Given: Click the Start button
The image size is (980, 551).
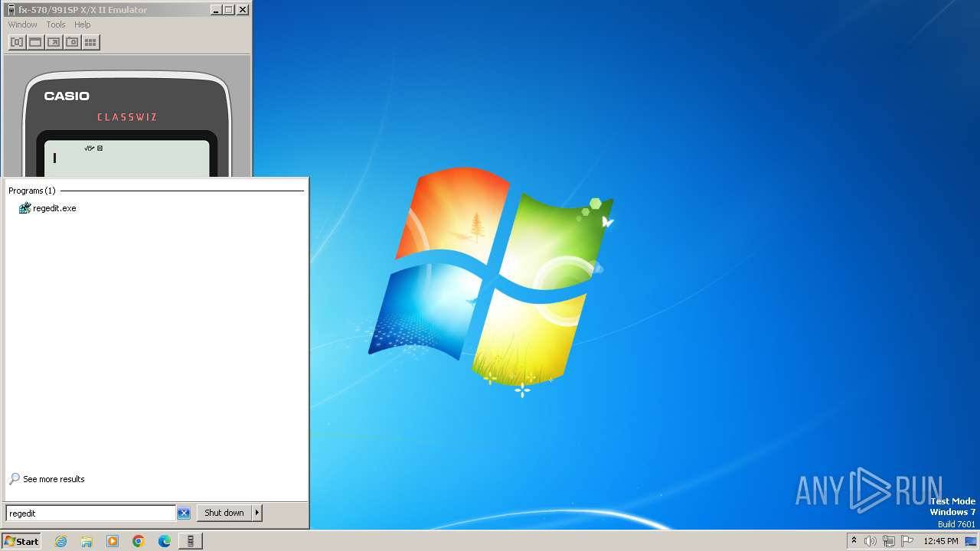Looking at the screenshot, I should pos(21,541).
